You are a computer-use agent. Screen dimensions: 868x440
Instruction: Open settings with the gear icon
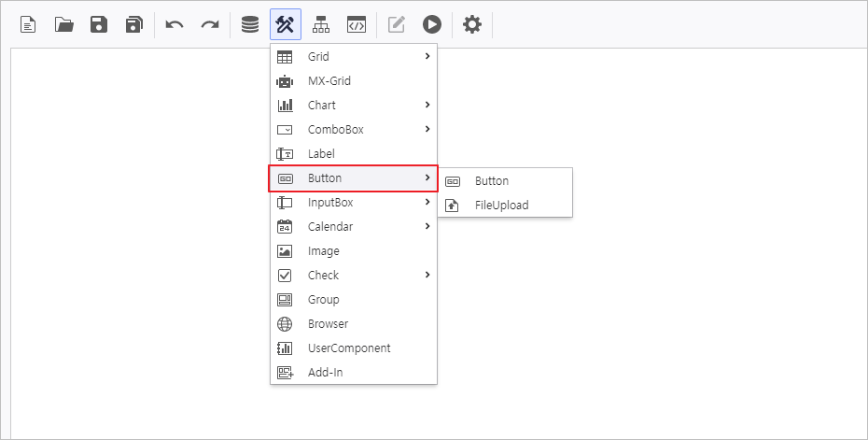point(472,24)
